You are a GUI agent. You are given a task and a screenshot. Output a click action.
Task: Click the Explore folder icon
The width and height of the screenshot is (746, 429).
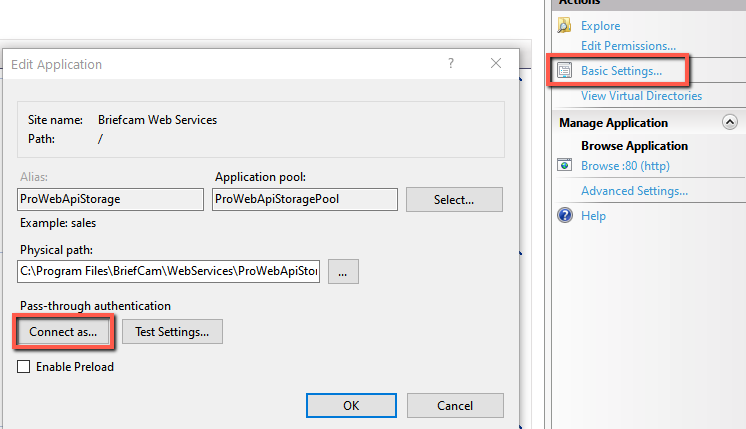click(565, 25)
